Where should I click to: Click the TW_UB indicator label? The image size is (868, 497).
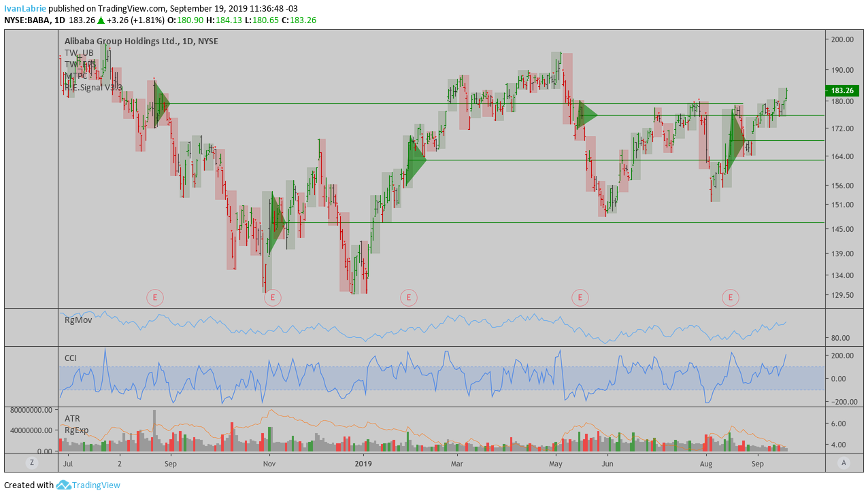point(79,53)
